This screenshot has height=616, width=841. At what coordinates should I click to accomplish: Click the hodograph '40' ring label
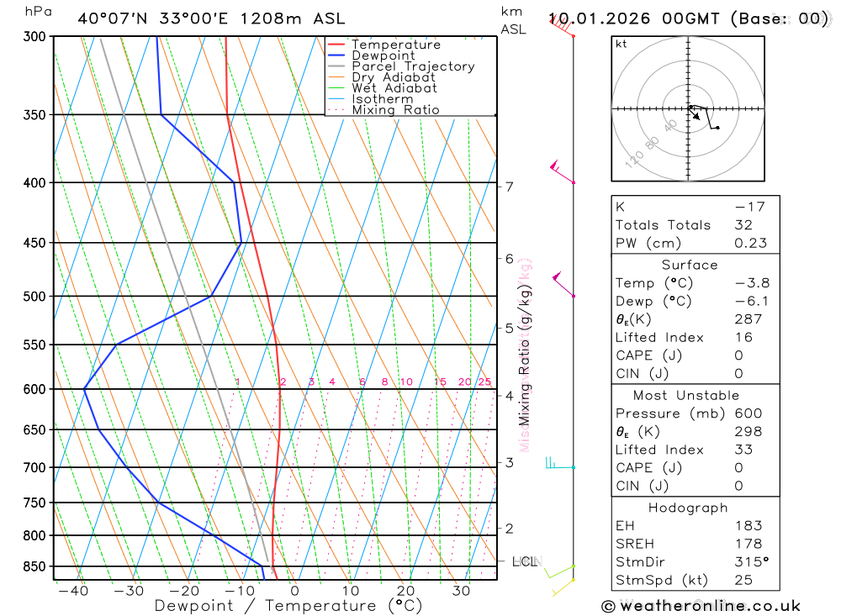coord(670,126)
